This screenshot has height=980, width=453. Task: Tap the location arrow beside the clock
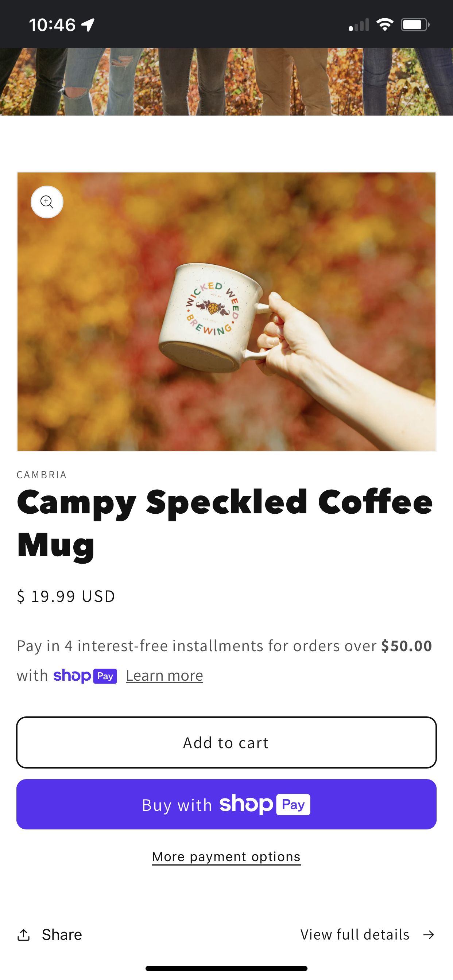point(88,25)
